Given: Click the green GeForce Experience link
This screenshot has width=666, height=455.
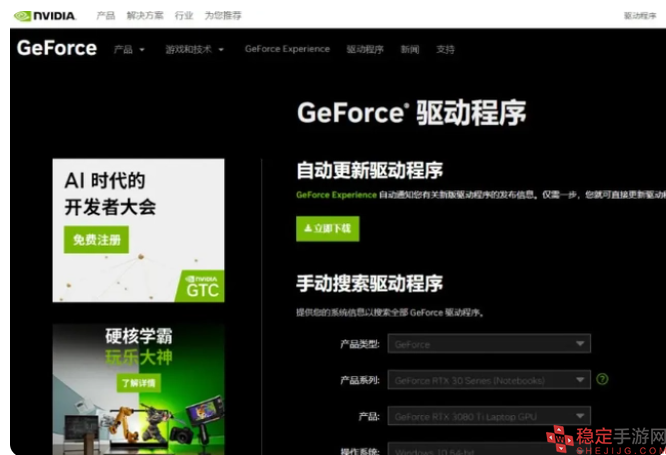Looking at the screenshot, I should 336,195.
